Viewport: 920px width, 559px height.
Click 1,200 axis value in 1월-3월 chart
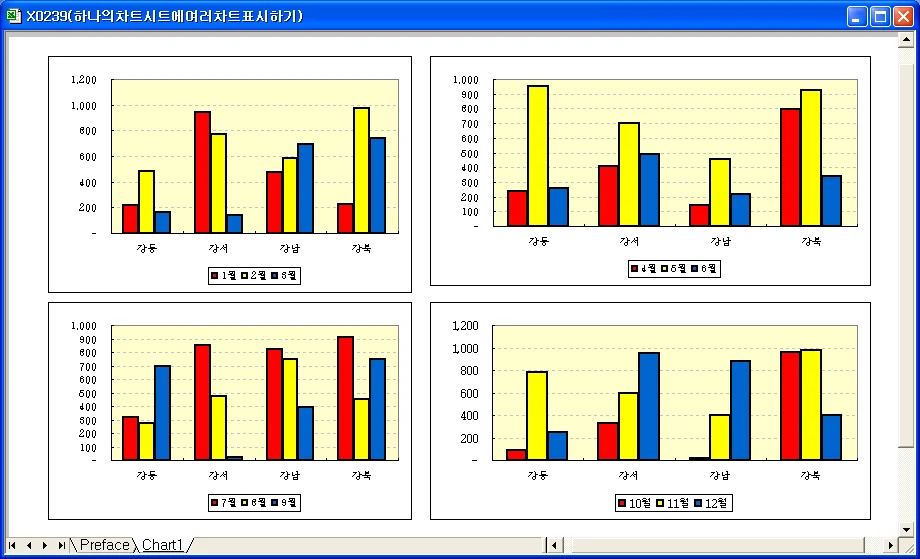click(83, 80)
